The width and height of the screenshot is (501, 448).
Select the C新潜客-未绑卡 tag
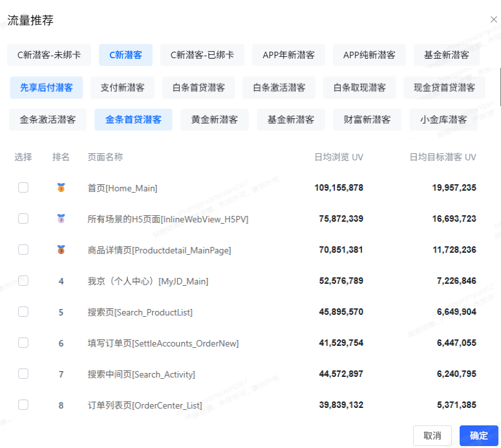tap(49, 55)
